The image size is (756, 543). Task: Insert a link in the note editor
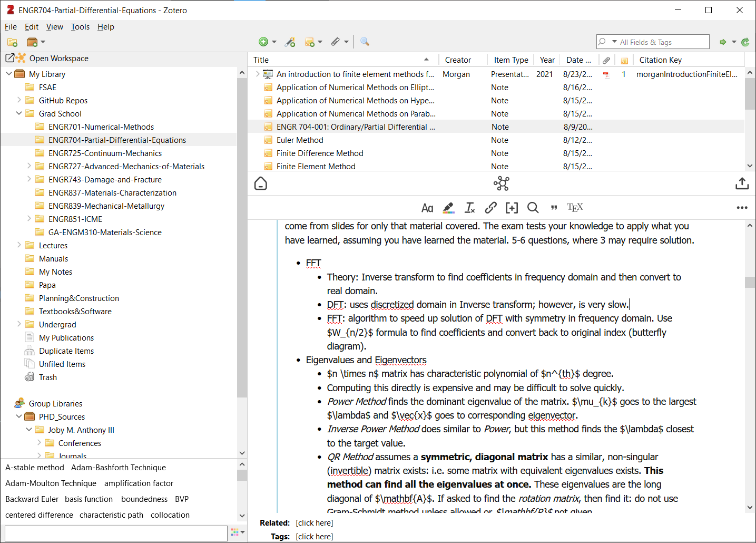click(x=490, y=208)
